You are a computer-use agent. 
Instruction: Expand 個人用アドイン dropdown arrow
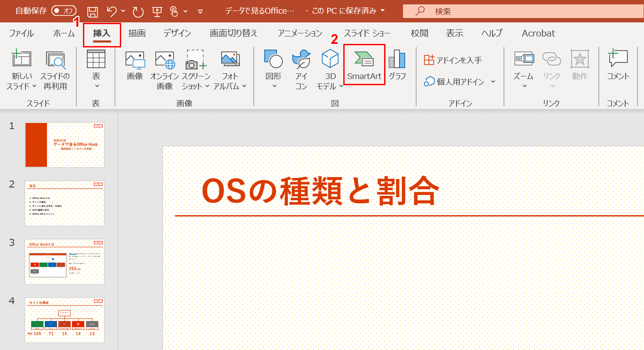(493, 82)
